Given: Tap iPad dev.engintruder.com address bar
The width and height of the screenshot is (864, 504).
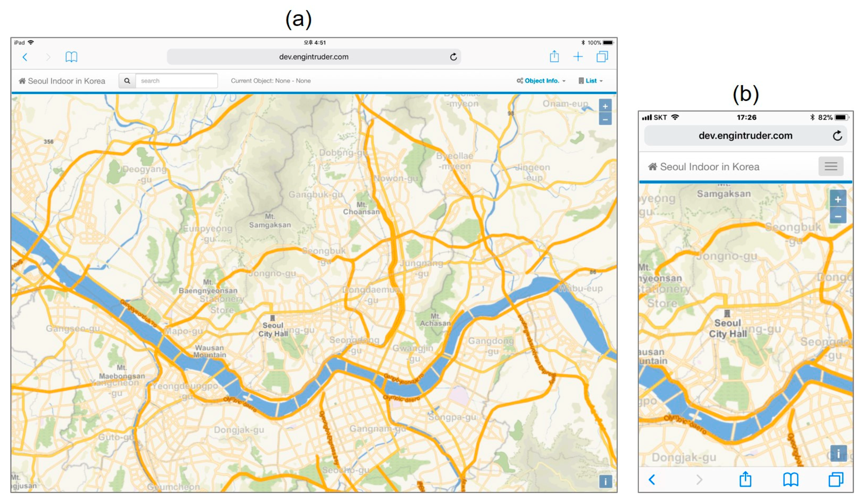Looking at the screenshot, I should (313, 57).
